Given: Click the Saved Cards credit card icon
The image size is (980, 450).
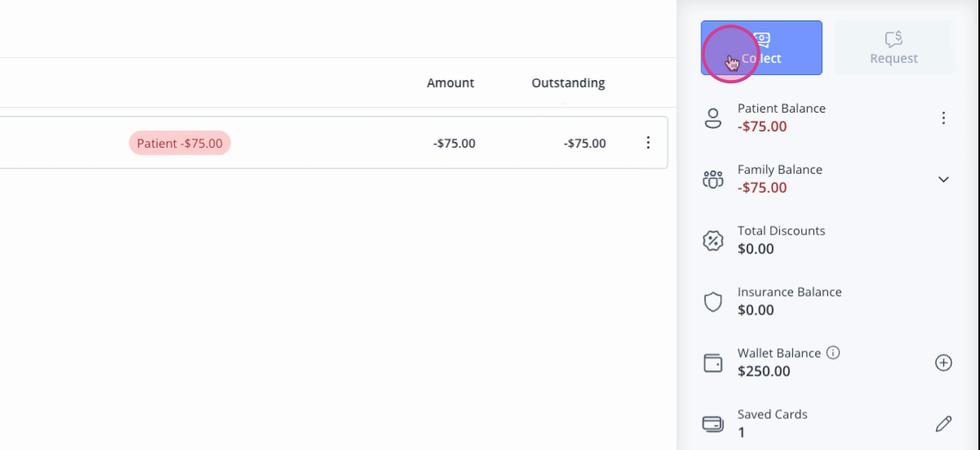Looking at the screenshot, I should pos(713,424).
